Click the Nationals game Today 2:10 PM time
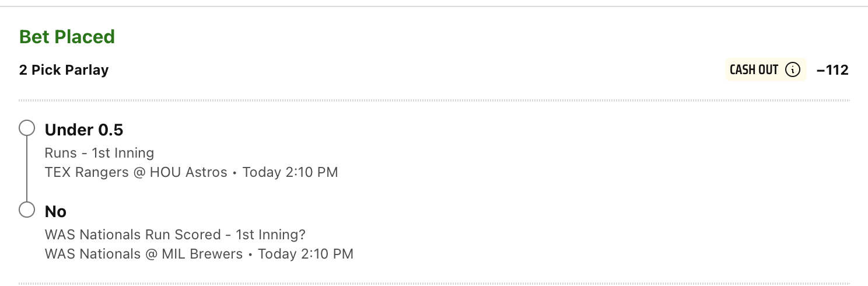 tap(306, 254)
